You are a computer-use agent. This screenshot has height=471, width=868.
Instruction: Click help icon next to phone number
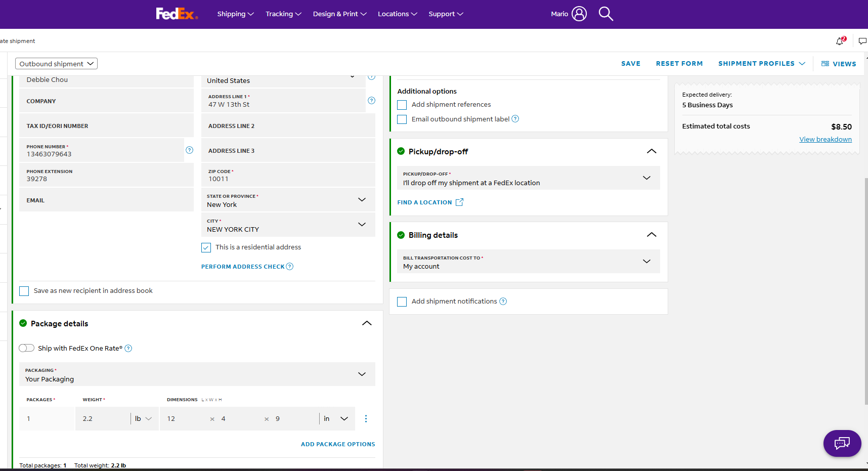(189, 150)
